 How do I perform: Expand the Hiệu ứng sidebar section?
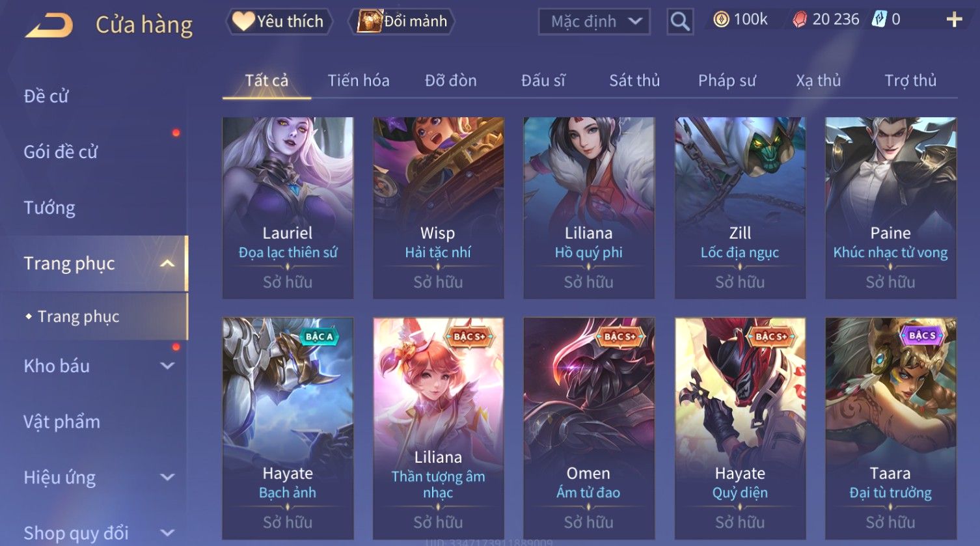click(167, 477)
